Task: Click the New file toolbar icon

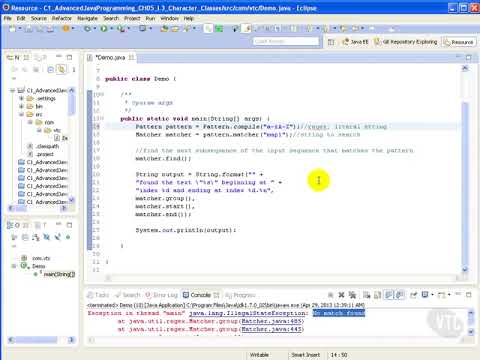Action: click(12, 29)
